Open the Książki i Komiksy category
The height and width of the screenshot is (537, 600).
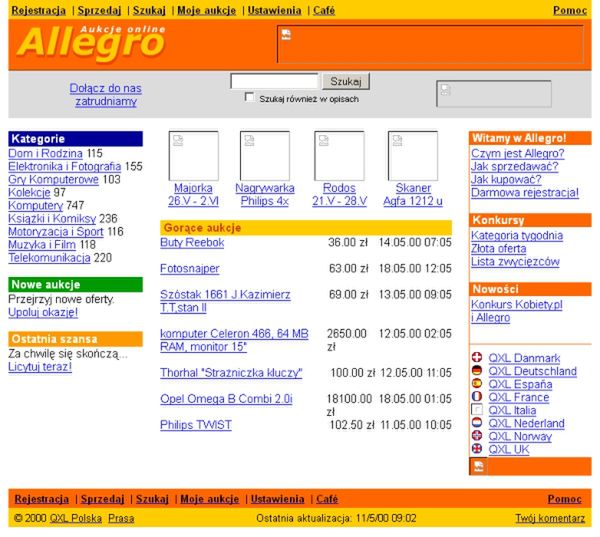[x=52, y=219]
